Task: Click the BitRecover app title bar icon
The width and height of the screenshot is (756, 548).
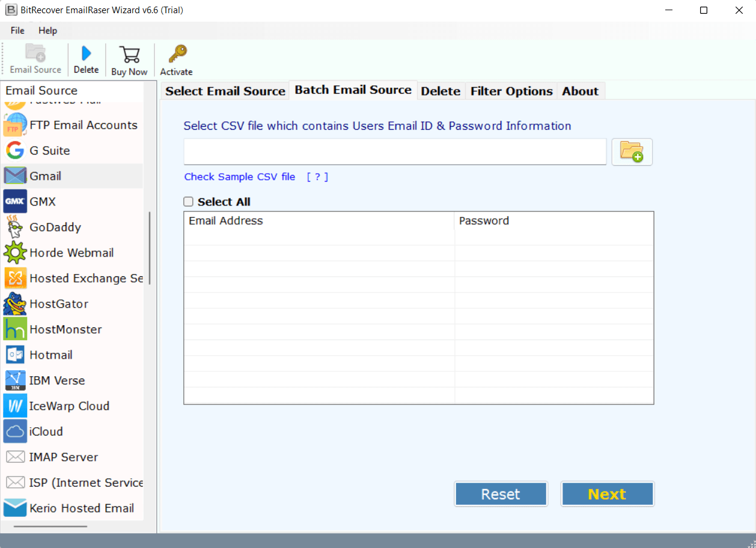Action: tap(11, 10)
